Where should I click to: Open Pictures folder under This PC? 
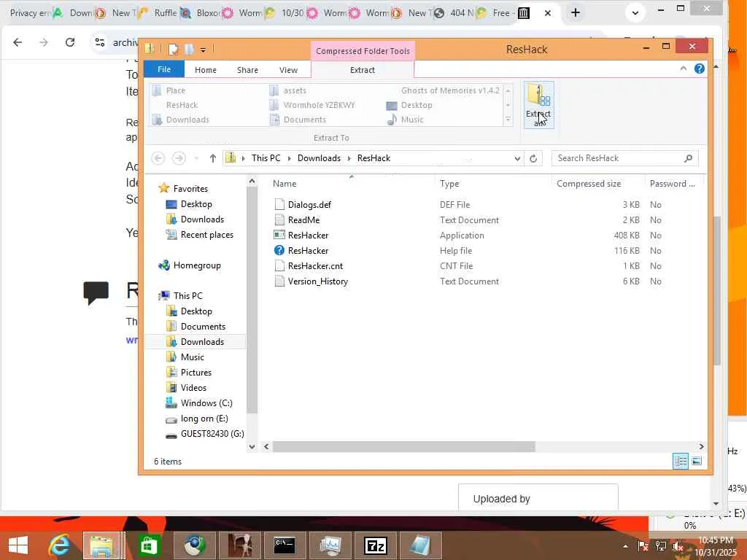pos(196,373)
